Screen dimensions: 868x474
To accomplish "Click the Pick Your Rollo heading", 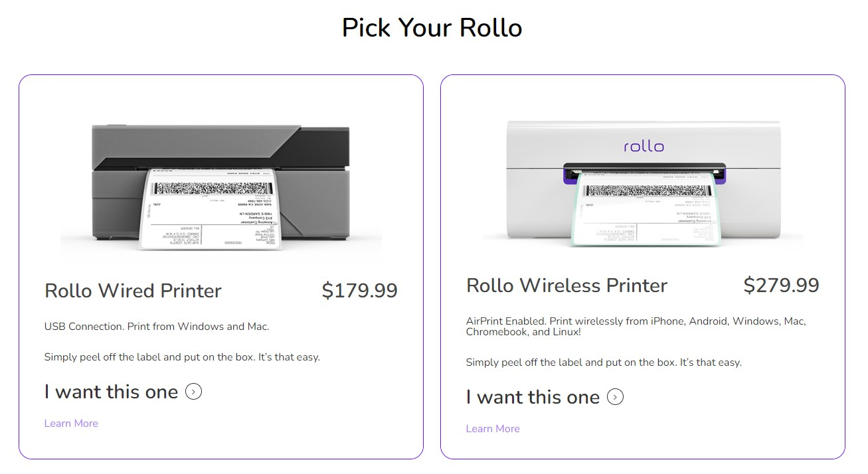I will [432, 28].
